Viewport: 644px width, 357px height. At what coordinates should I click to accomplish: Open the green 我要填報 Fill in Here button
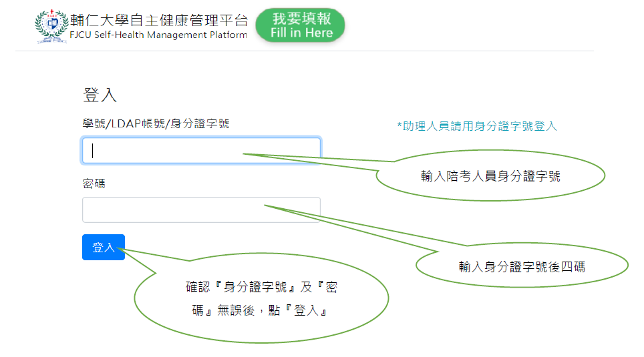click(300, 25)
